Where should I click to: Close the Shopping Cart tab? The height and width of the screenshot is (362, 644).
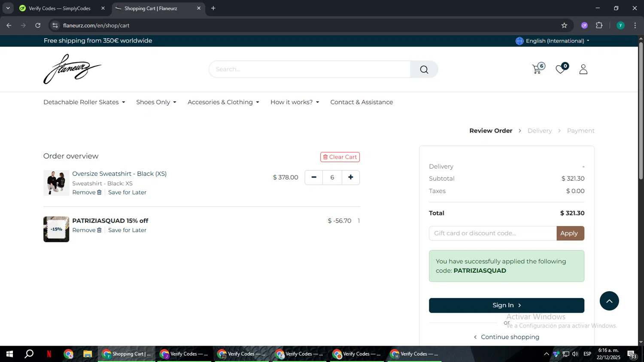[x=199, y=8]
